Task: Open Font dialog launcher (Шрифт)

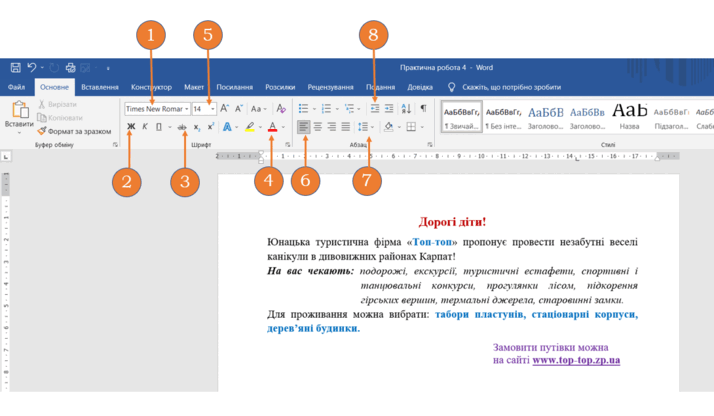Action: [x=288, y=145]
